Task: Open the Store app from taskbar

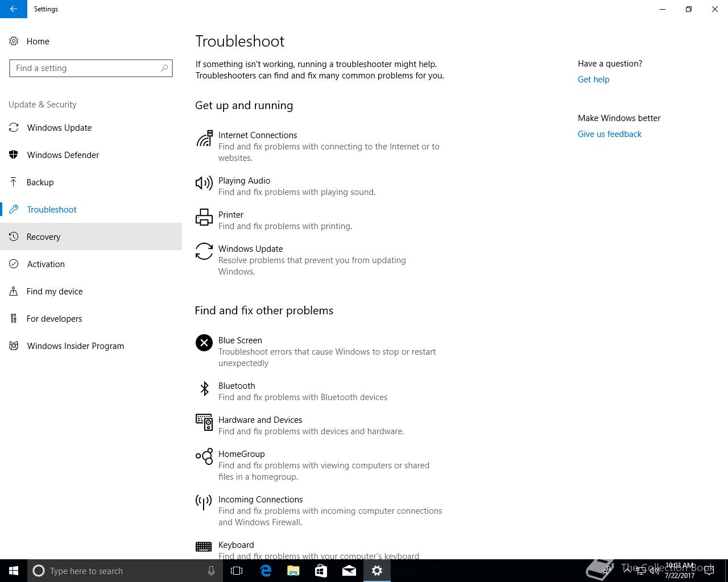Action: 321,571
